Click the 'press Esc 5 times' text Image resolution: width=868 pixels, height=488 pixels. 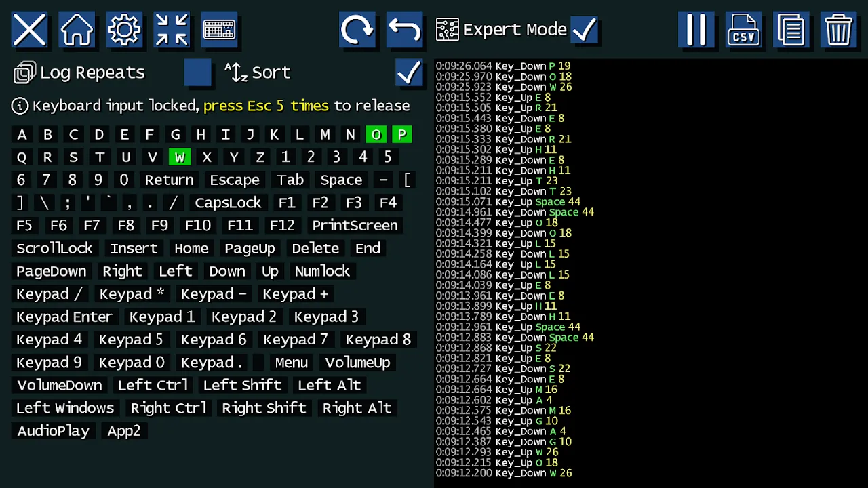click(x=266, y=106)
